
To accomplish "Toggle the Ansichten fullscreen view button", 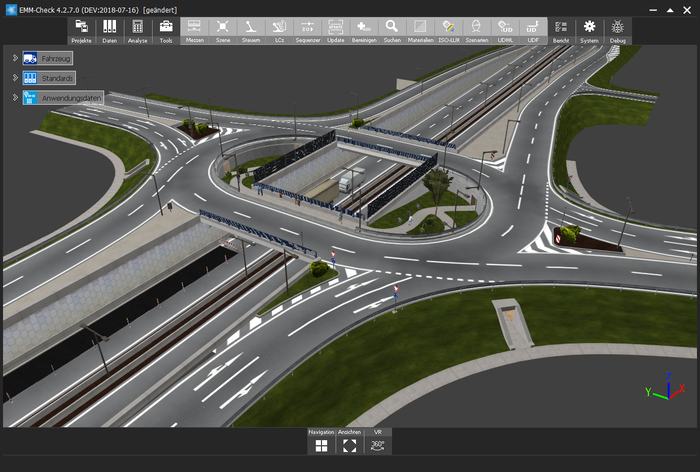I will click(x=349, y=445).
